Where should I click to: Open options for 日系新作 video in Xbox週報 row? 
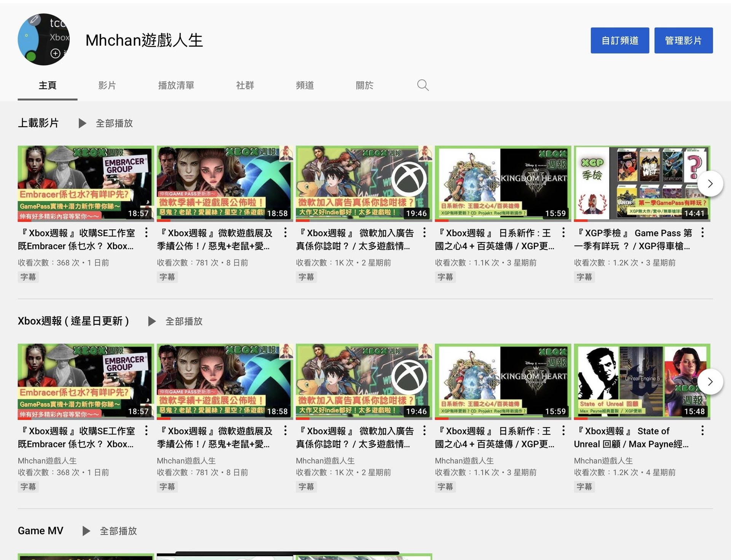point(563,431)
